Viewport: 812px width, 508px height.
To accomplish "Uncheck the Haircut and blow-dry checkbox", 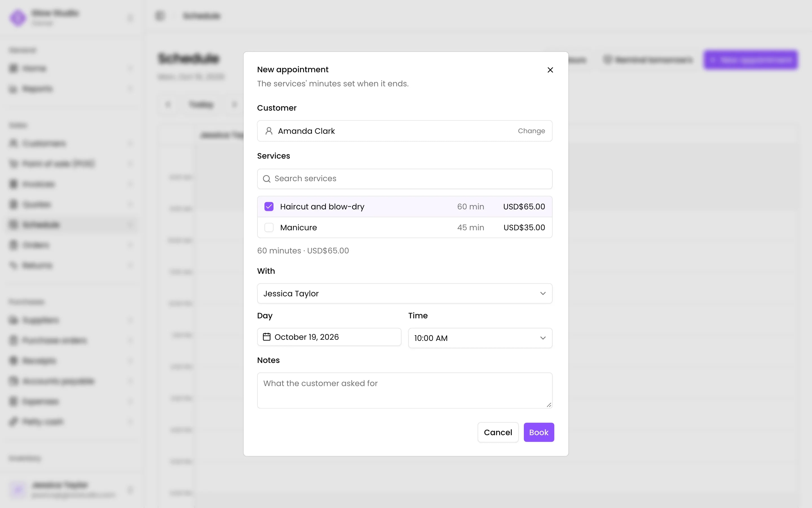I will [269, 207].
